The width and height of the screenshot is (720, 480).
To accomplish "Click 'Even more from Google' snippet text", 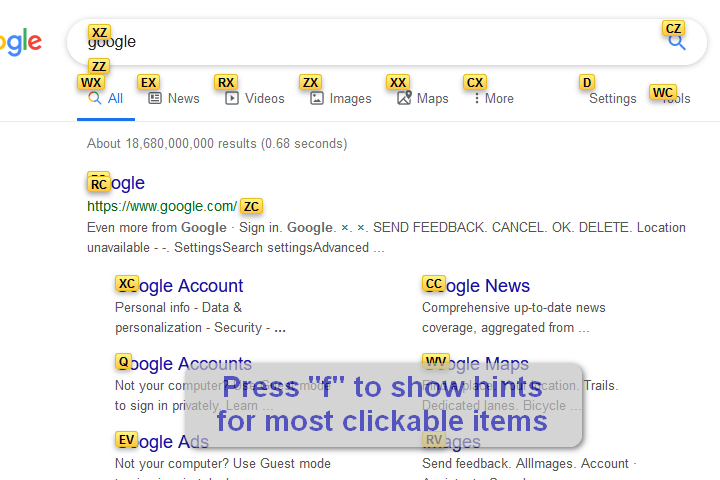I will [157, 227].
